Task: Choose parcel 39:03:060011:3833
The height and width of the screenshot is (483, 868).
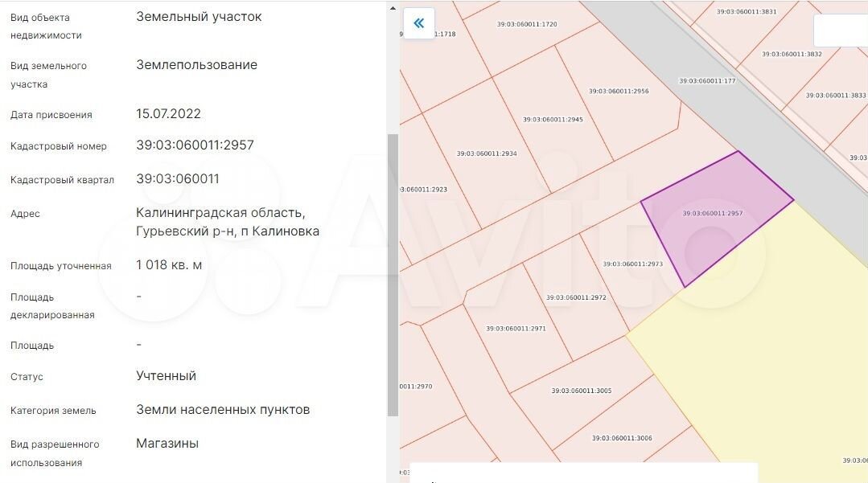Action: [x=835, y=95]
